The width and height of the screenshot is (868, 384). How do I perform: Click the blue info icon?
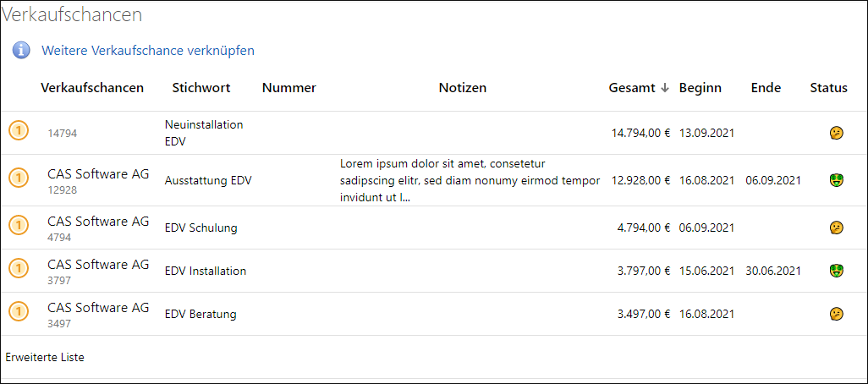21,50
